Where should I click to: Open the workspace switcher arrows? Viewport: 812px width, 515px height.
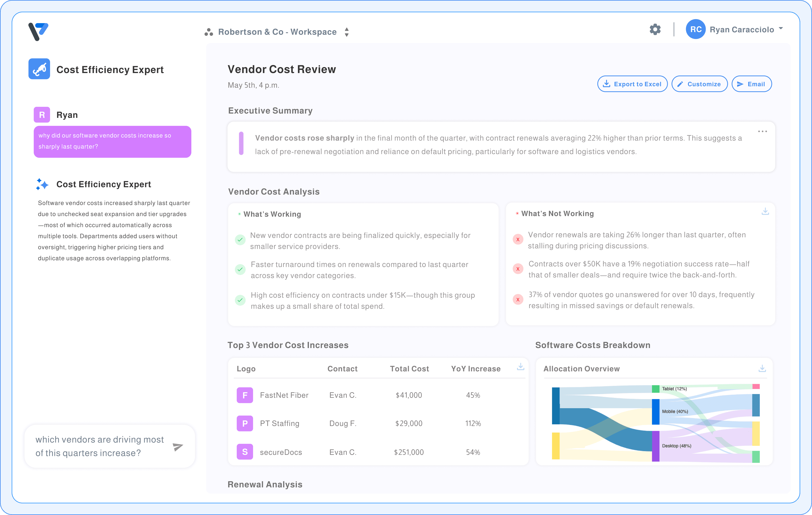point(347,32)
